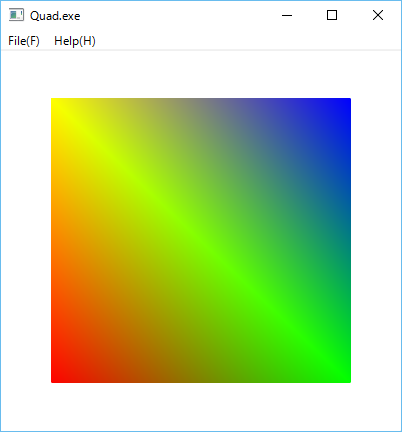The height and width of the screenshot is (432, 402).
Task: Open the Help(H) menu
Action: [75, 41]
